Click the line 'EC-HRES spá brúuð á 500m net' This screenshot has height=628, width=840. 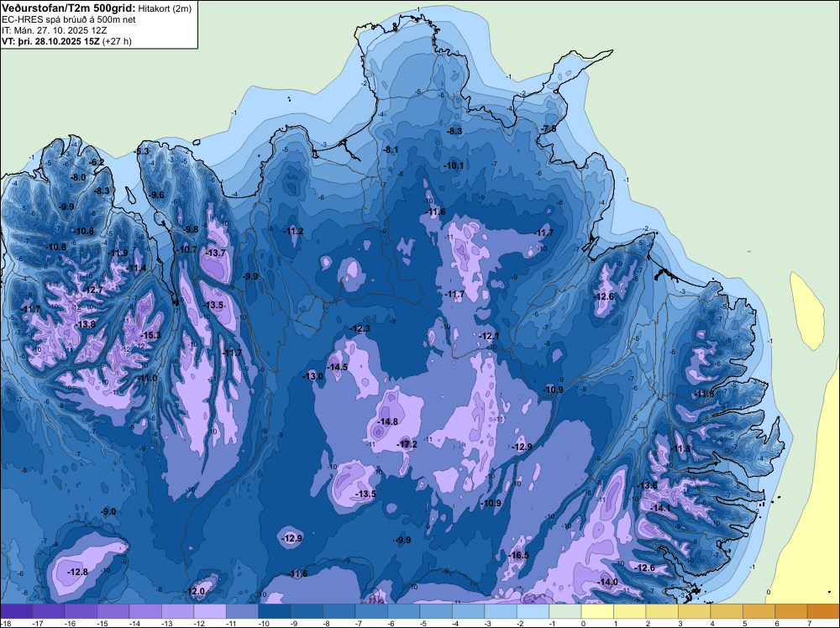click(x=69, y=20)
